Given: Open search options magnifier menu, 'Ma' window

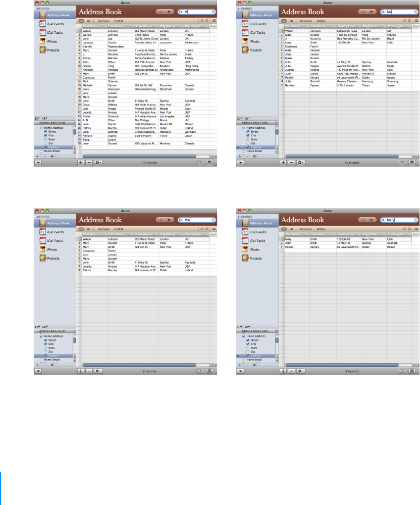Looking at the screenshot, I should tap(384, 12).
